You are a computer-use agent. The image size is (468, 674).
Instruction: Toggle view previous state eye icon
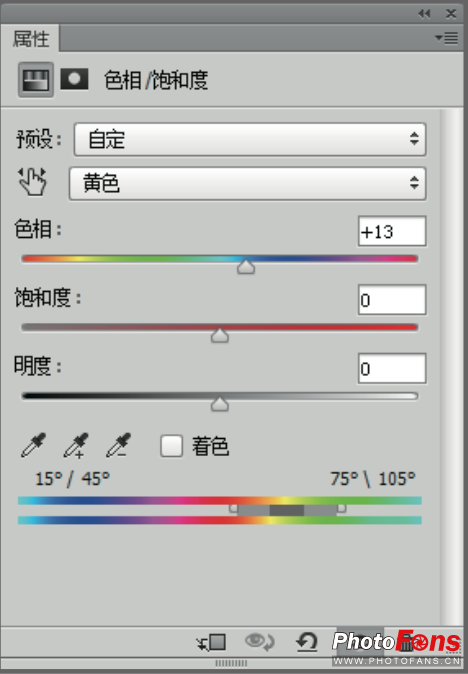259,643
